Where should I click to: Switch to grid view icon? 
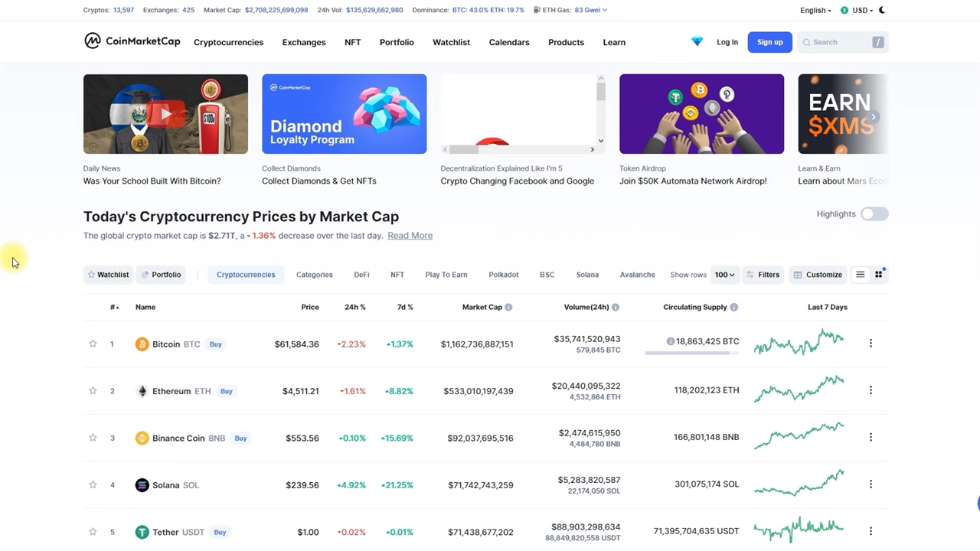(879, 275)
